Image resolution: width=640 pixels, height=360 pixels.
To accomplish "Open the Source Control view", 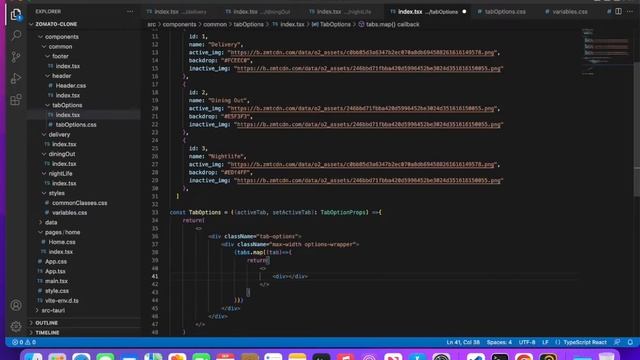I will (16, 57).
